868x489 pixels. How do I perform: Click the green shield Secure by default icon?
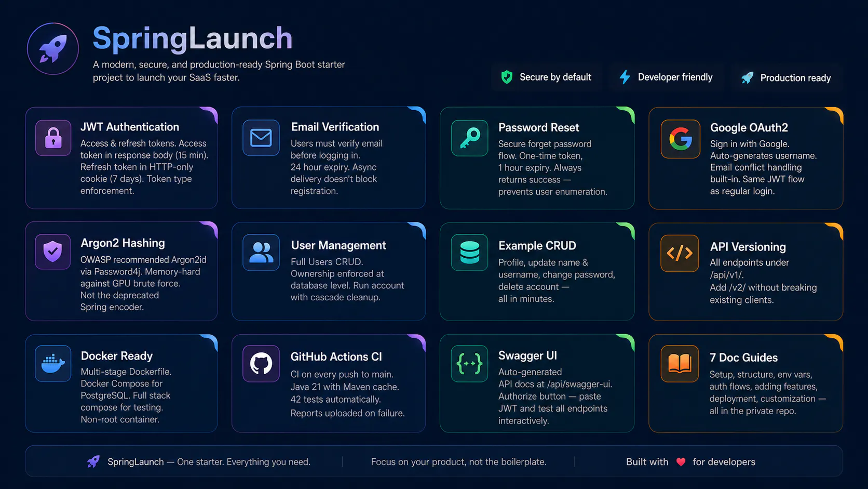tap(507, 77)
